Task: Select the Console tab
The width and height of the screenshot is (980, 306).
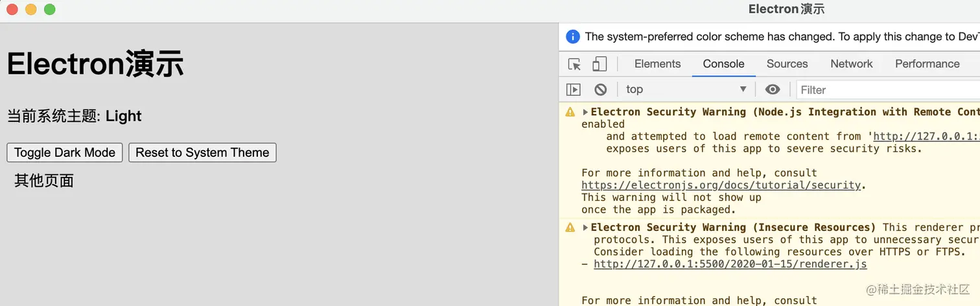Action: pyautogui.click(x=723, y=64)
